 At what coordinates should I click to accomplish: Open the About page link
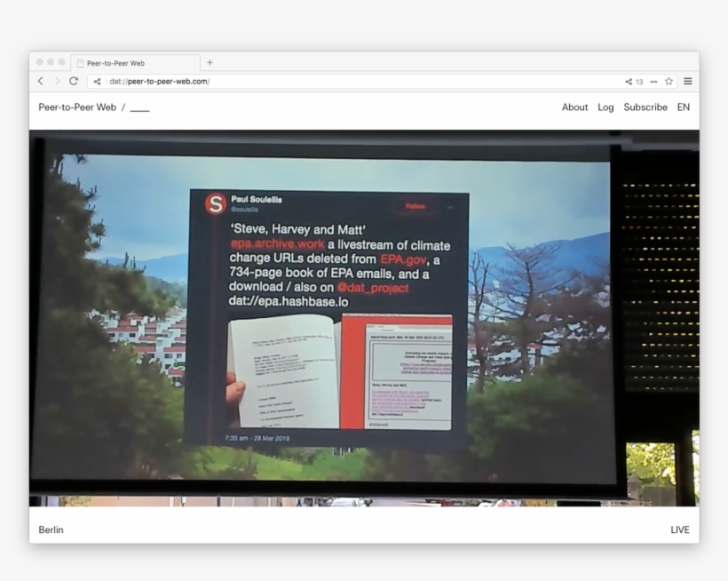574,107
